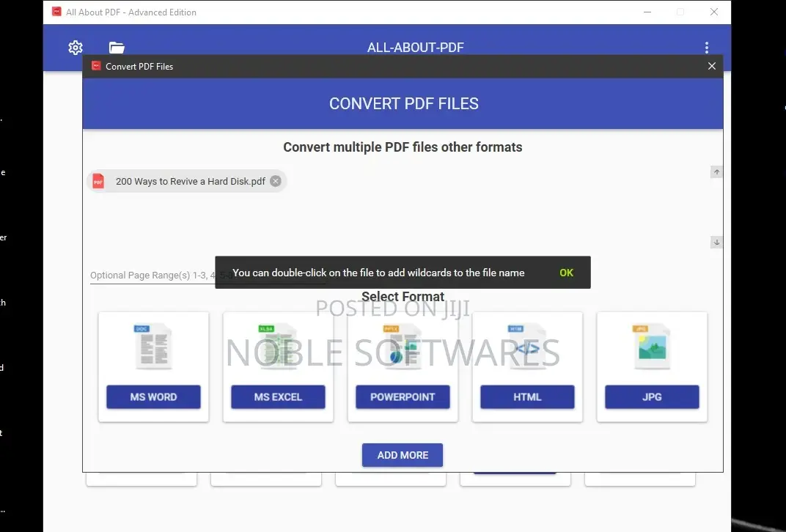
Task: Click the JPG picture icon
Action: pos(652,347)
